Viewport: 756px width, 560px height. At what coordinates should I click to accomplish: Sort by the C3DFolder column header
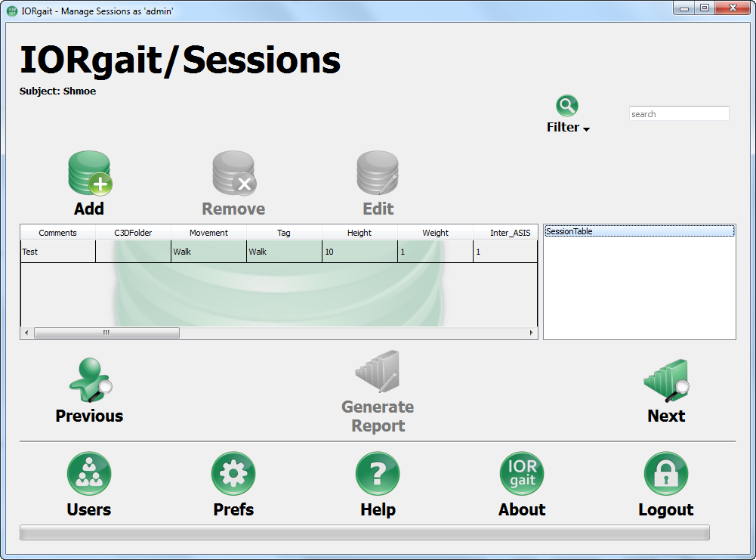133,233
